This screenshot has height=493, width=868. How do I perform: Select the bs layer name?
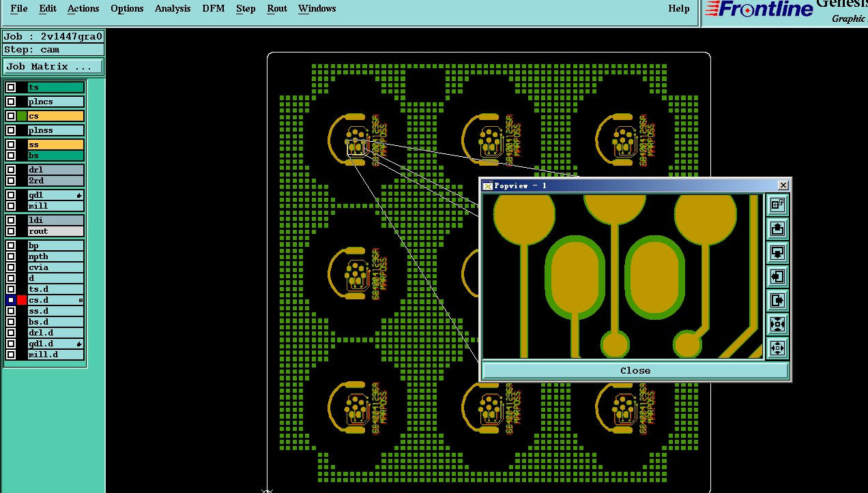56,155
